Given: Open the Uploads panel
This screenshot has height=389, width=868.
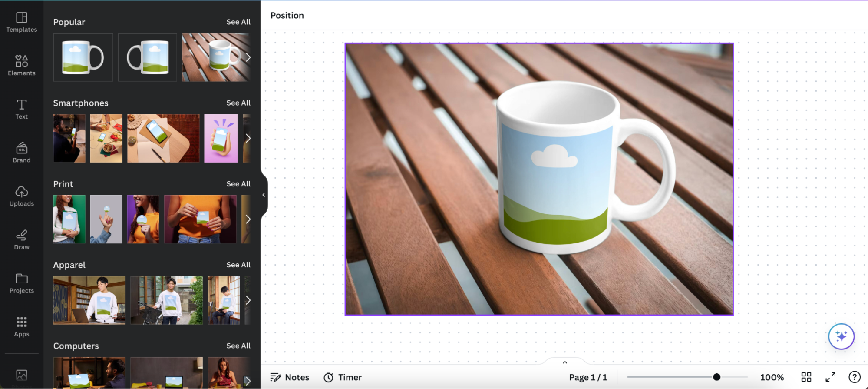Looking at the screenshot, I should click(21, 196).
